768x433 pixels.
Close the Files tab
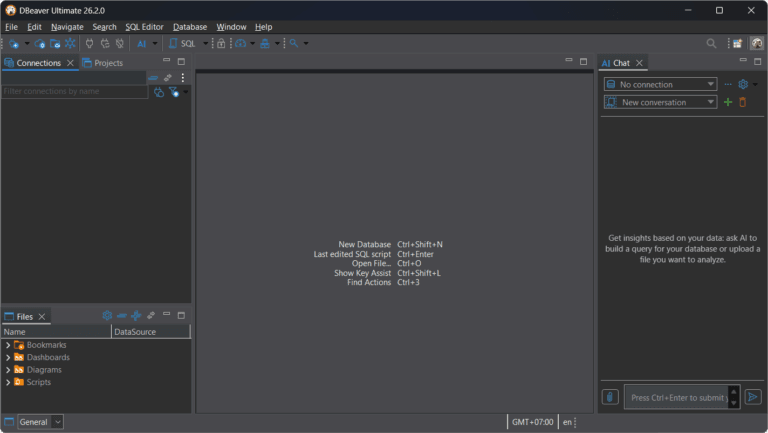(x=42, y=317)
